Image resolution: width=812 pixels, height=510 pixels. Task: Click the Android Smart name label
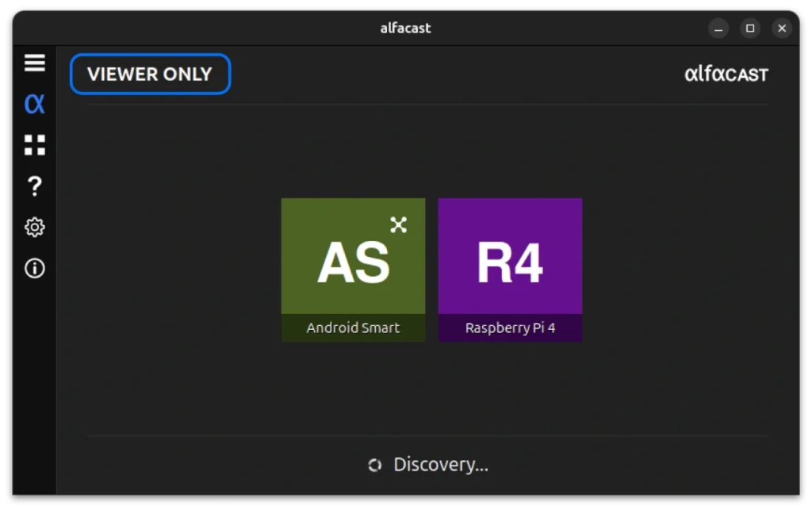353,328
